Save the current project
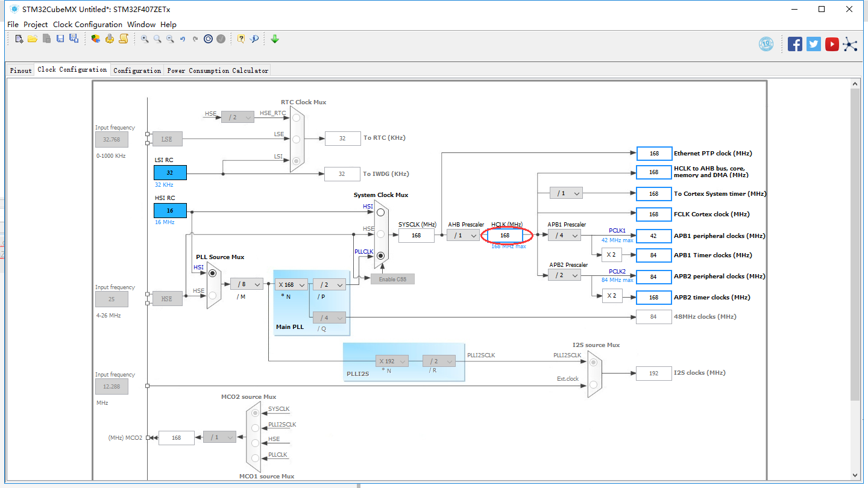 (x=60, y=39)
